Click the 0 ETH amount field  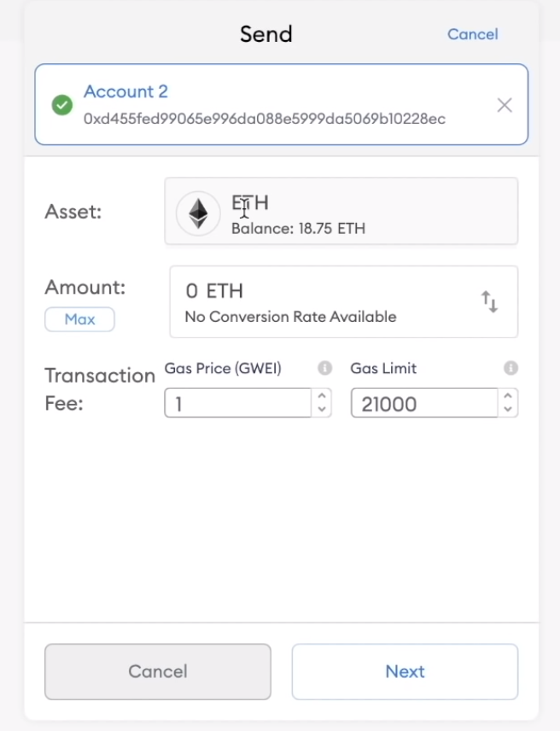(324, 292)
